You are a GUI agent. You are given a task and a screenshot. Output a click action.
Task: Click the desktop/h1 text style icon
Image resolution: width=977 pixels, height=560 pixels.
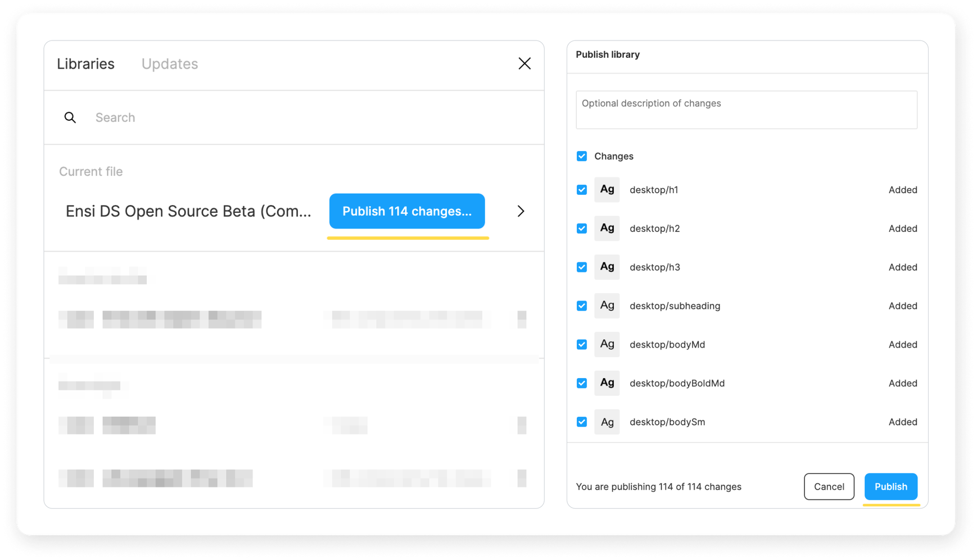click(x=607, y=190)
